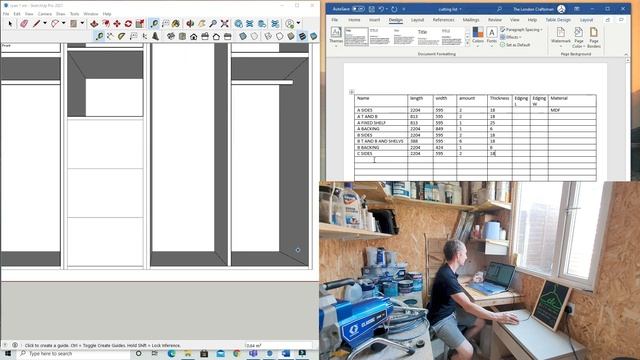Image resolution: width=640 pixels, height=360 pixels.
Task: Click the 'MDF' material cell
Action: [x=572, y=110]
